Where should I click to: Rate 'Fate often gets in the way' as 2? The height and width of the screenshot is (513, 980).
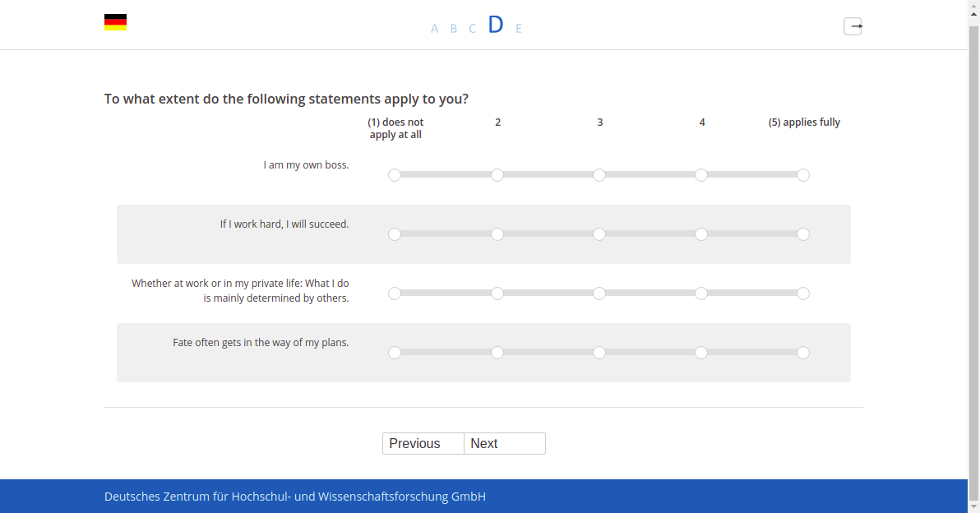497,353
